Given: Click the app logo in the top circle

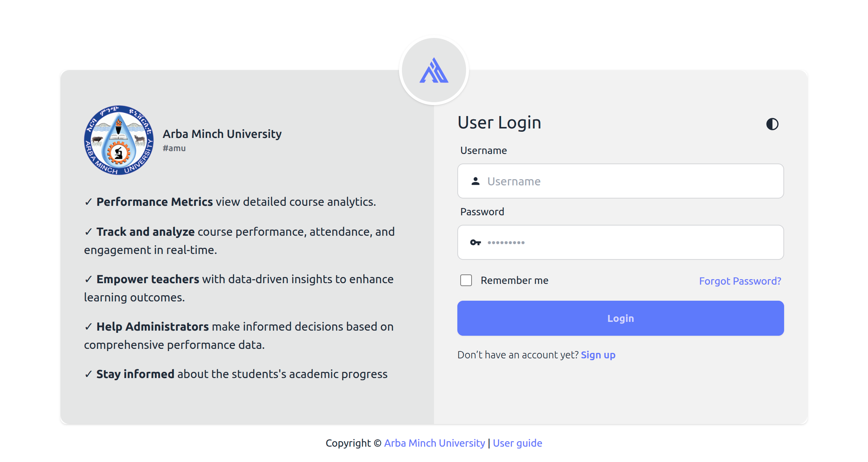Looking at the screenshot, I should coord(434,70).
